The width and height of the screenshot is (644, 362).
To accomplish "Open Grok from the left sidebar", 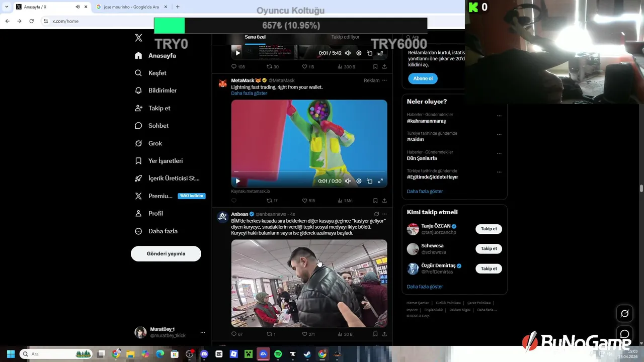I will point(148,143).
